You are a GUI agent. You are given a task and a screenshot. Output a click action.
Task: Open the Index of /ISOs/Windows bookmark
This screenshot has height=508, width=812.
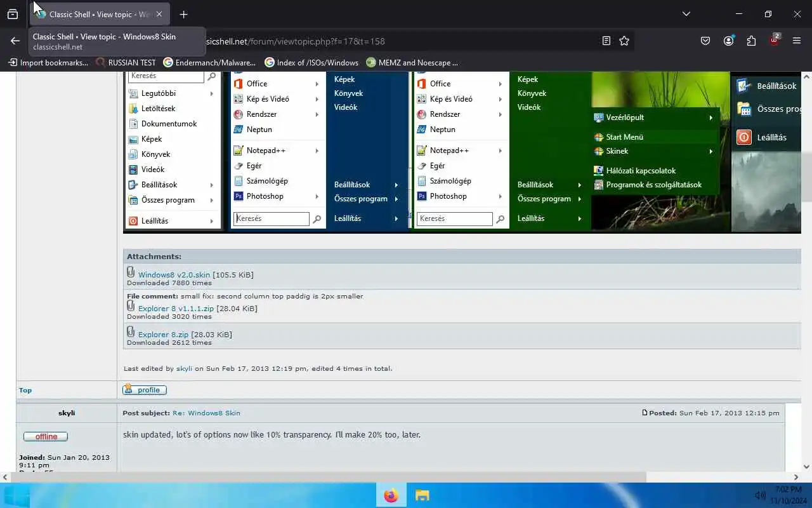[311, 62]
